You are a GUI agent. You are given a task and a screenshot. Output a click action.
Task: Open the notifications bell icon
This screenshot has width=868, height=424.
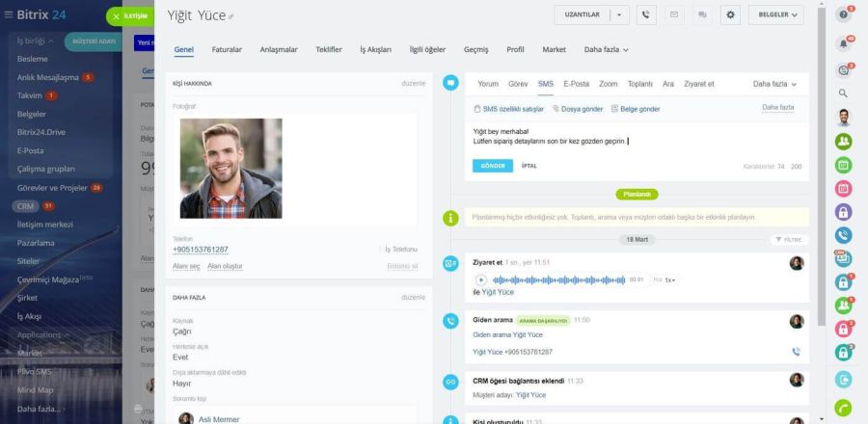pos(843,43)
